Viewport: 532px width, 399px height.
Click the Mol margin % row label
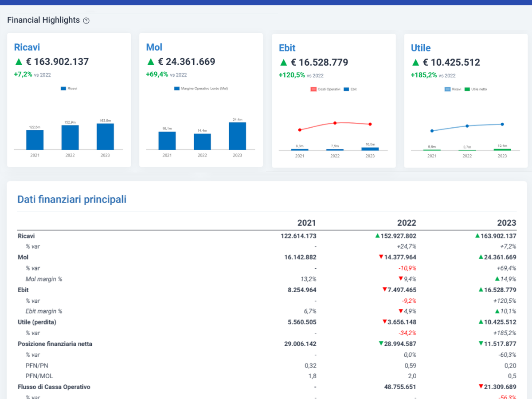[44, 279]
